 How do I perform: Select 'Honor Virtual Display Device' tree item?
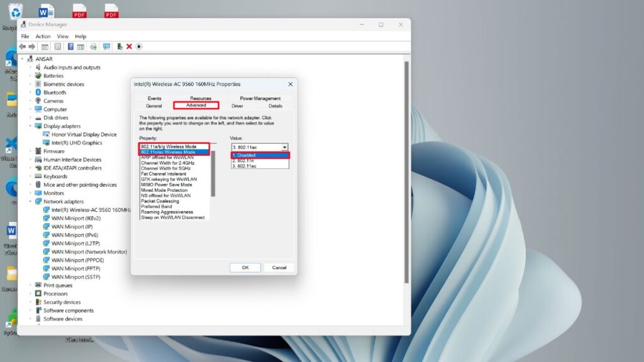point(84,134)
